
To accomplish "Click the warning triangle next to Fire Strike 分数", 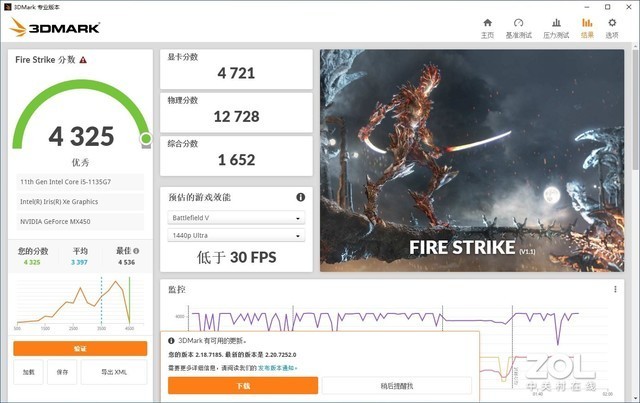I will pyautogui.click(x=83, y=60).
